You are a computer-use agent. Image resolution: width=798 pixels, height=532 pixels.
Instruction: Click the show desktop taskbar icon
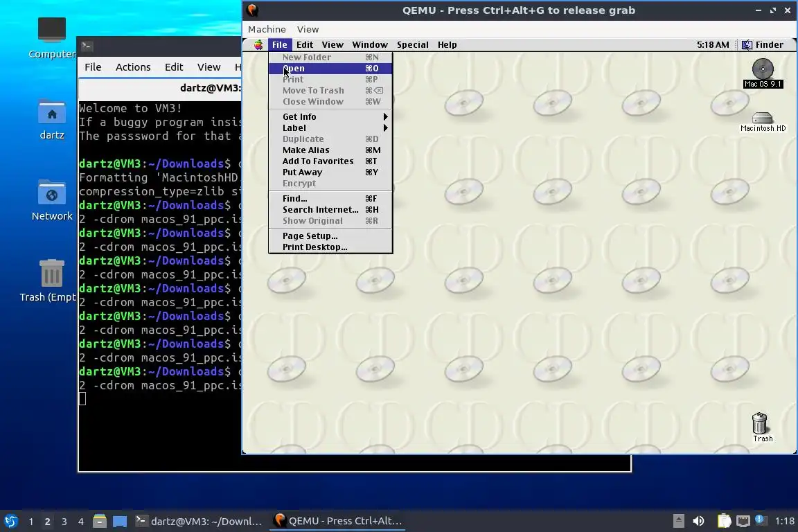[x=120, y=521]
